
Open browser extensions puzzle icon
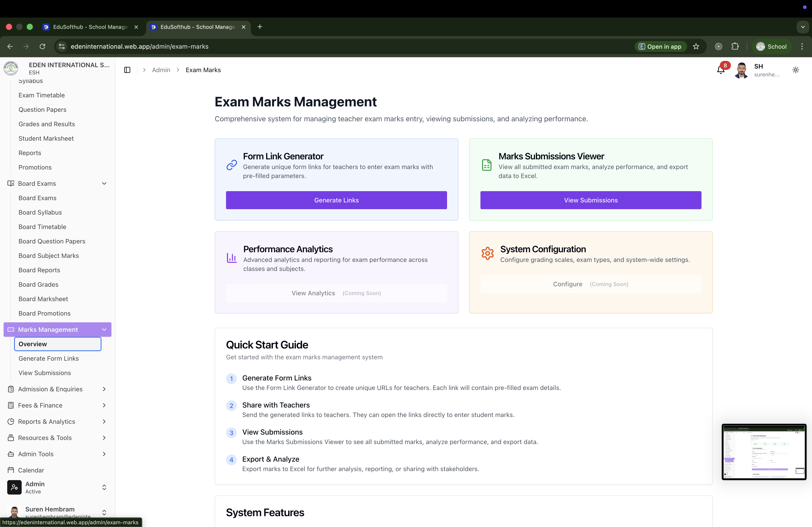point(735,46)
